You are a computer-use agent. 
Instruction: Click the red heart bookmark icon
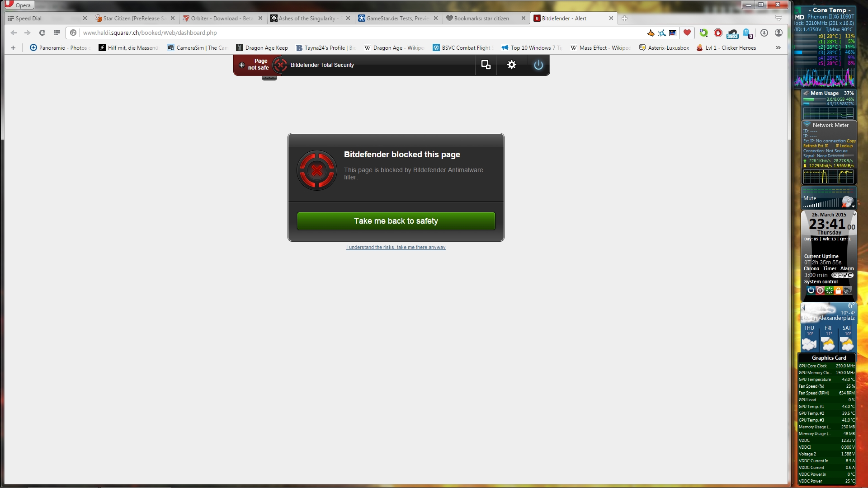687,33
